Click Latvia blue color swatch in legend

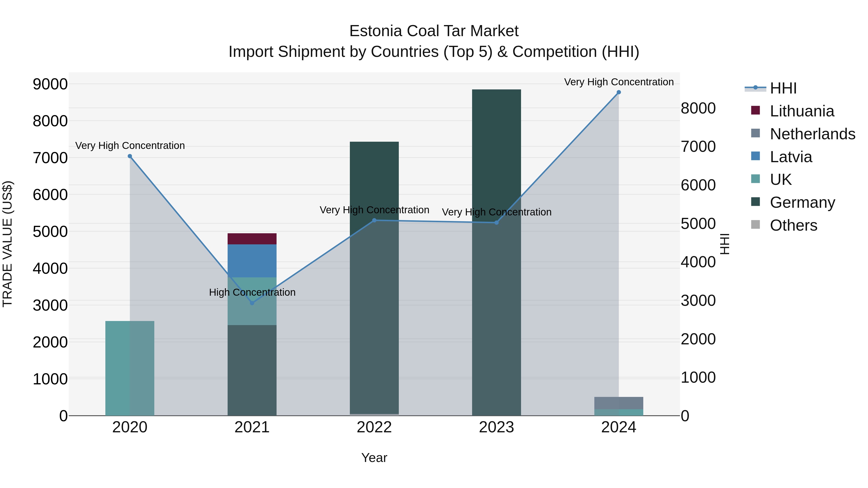point(755,156)
